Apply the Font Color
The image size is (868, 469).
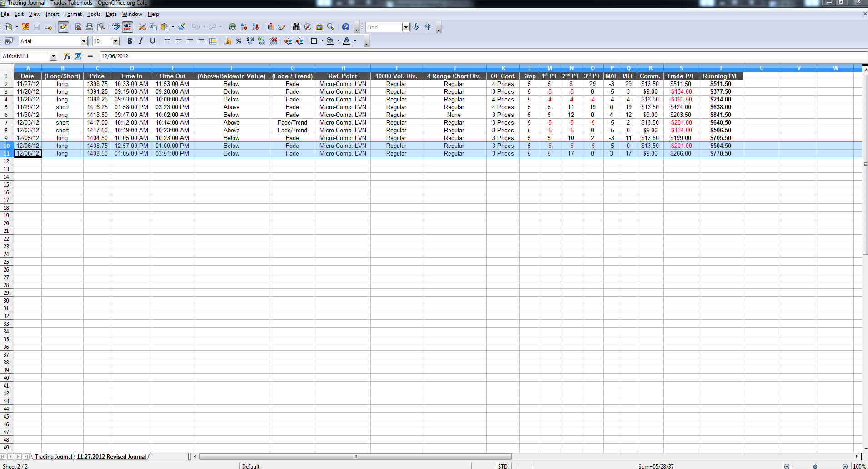coord(347,41)
